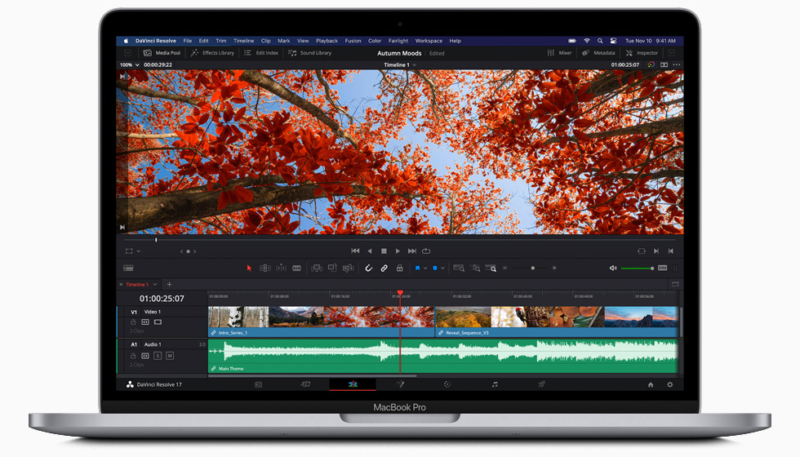Viewport: 800px width, 457px height.
Task: Toggle playback loop button
Action: [x=426, y=251]
